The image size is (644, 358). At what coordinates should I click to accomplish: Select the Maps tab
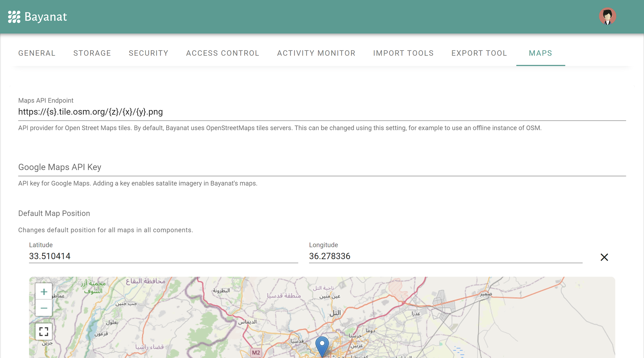[x=540, y=53]
